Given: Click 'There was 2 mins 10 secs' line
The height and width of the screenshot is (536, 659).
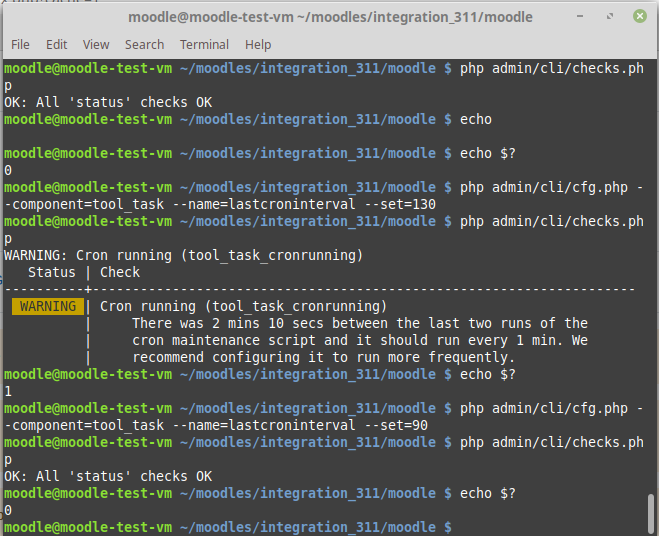Looking at the screenshot, I should pos(360,323).
